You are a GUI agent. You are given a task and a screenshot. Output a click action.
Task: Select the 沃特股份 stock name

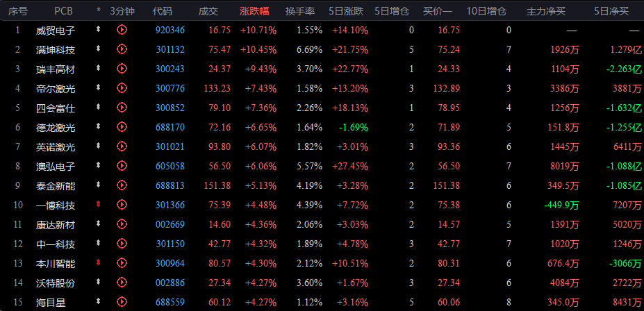point(56,283)
